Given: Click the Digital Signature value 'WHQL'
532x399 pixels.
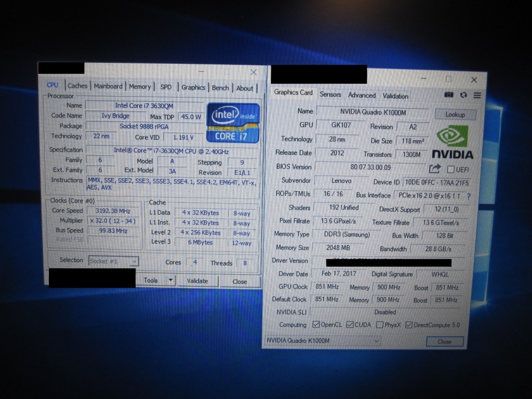Looking at the screenshot, I should tap(440, 274).
